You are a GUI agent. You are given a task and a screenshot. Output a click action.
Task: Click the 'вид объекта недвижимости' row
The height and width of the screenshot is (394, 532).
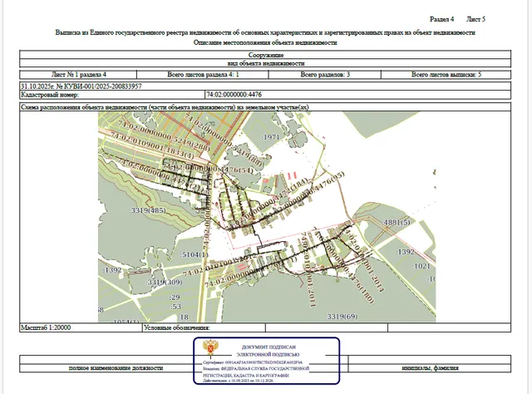point(265,63)
